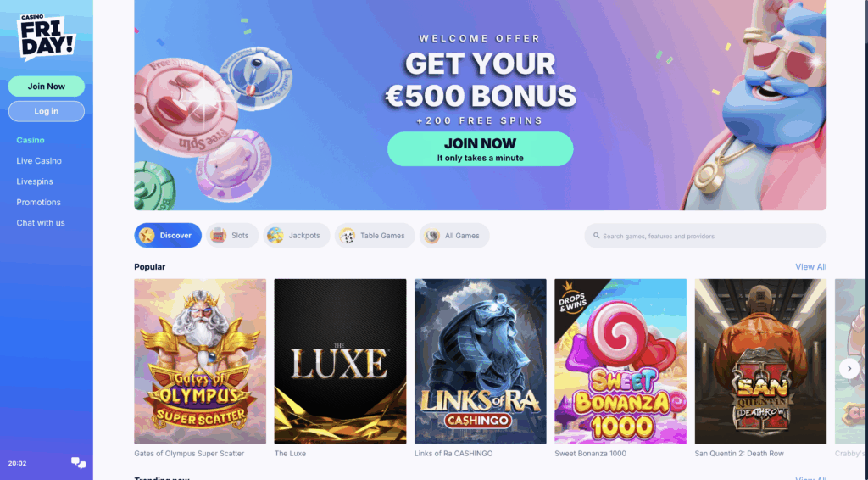Click the magnifier icon in search bar
868x480 pixels.
596,236
